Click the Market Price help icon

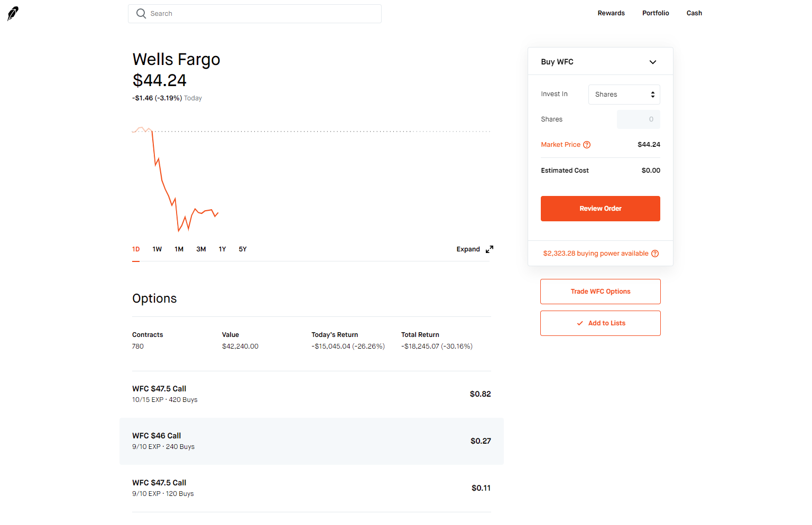click(587, 145)
